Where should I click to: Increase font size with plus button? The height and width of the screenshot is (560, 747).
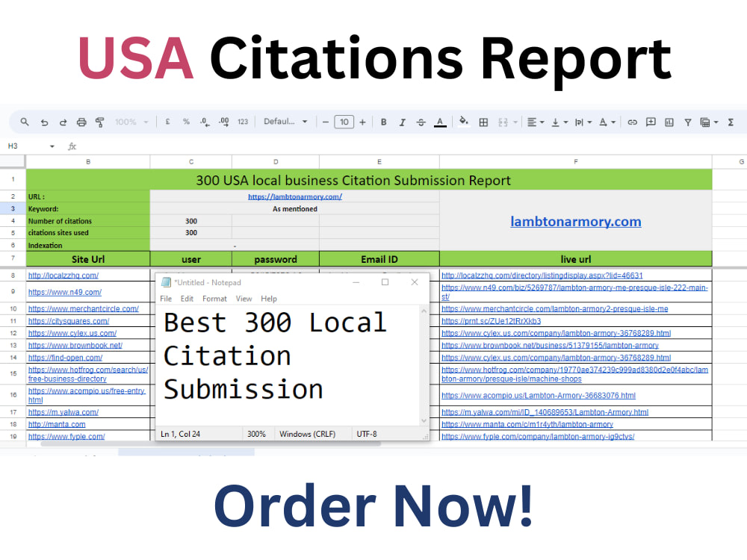362,122
